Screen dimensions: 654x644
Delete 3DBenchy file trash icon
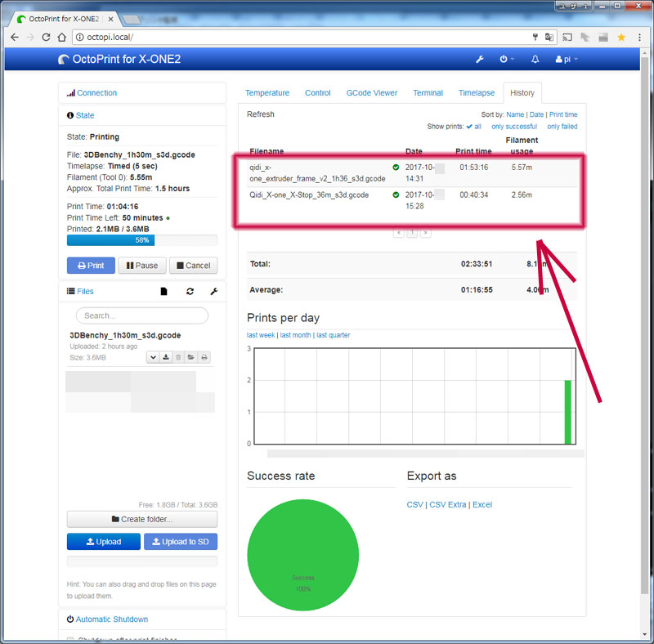coord(178,357)
